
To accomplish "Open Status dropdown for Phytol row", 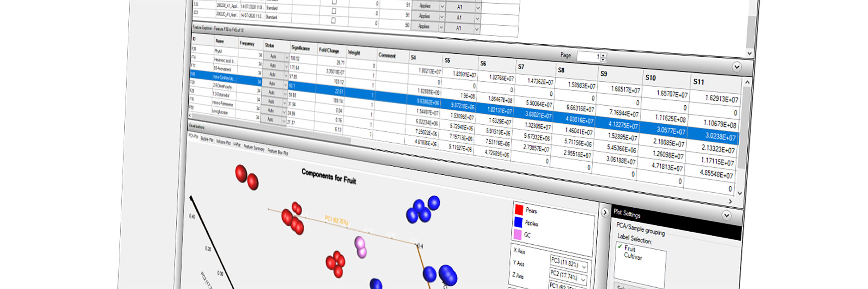I will (x=286, y=57).
